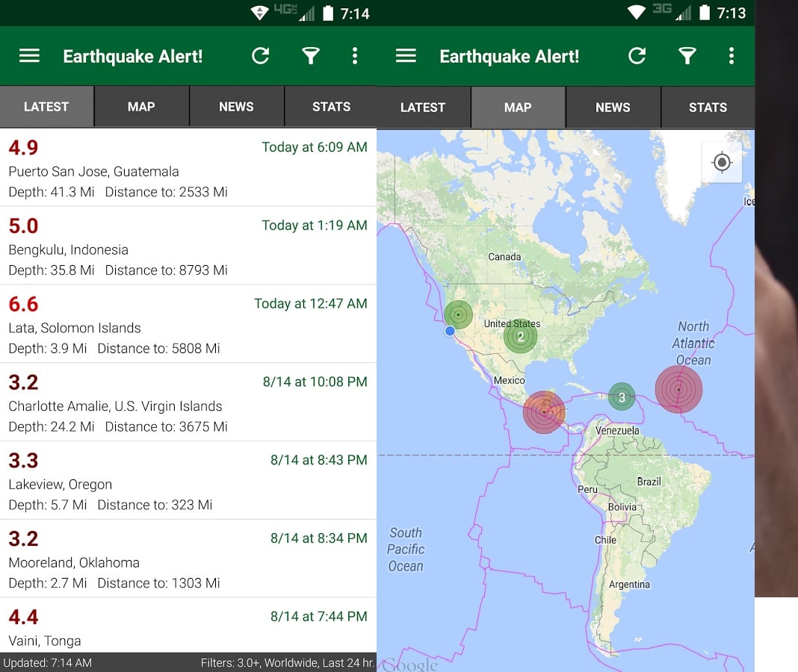Tap magnitude 6.6 value

(x=23, y=304)
